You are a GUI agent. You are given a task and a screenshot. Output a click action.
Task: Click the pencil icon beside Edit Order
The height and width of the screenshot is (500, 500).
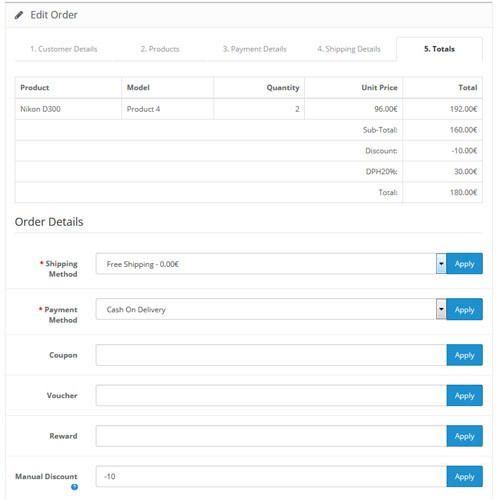pyautogui.click(x=19, y=15)
